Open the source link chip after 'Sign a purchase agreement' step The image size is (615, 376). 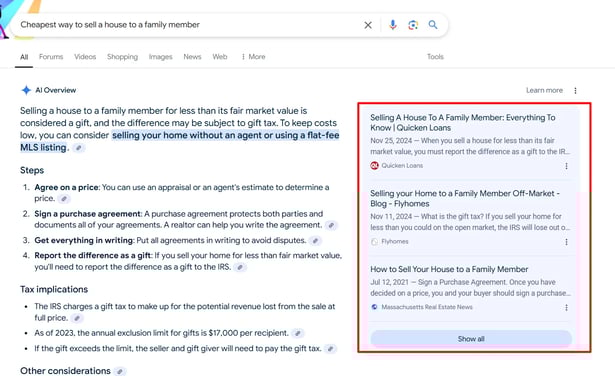point(331,225)
